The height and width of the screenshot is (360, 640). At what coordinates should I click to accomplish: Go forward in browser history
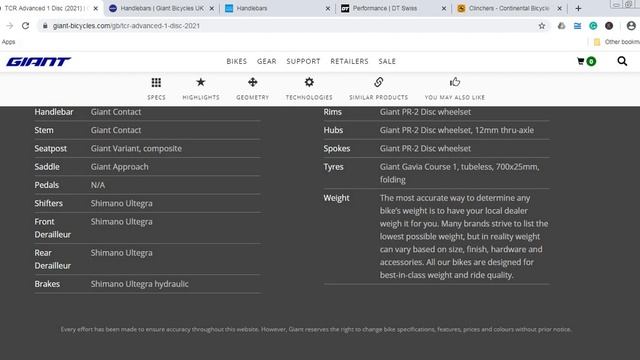point(10,26)
